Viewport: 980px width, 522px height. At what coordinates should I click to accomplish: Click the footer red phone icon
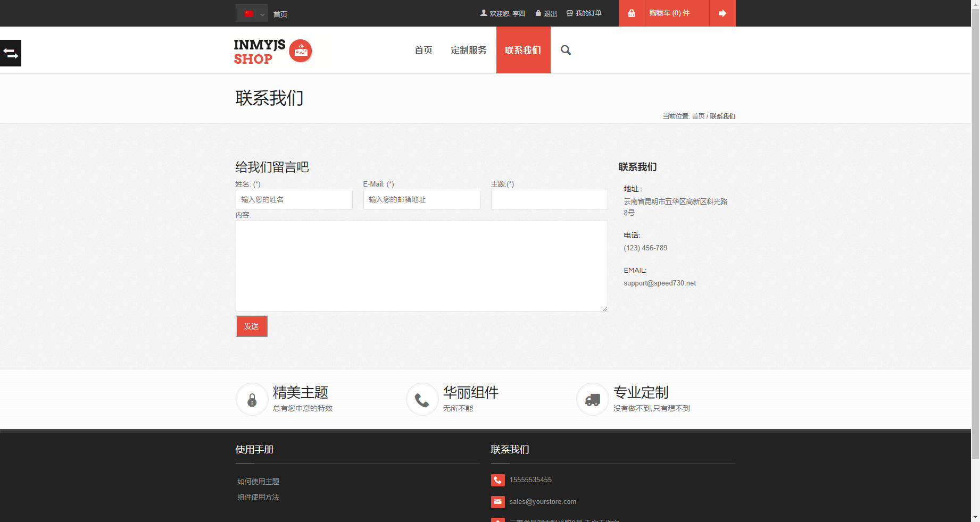(x=498, y=481)
